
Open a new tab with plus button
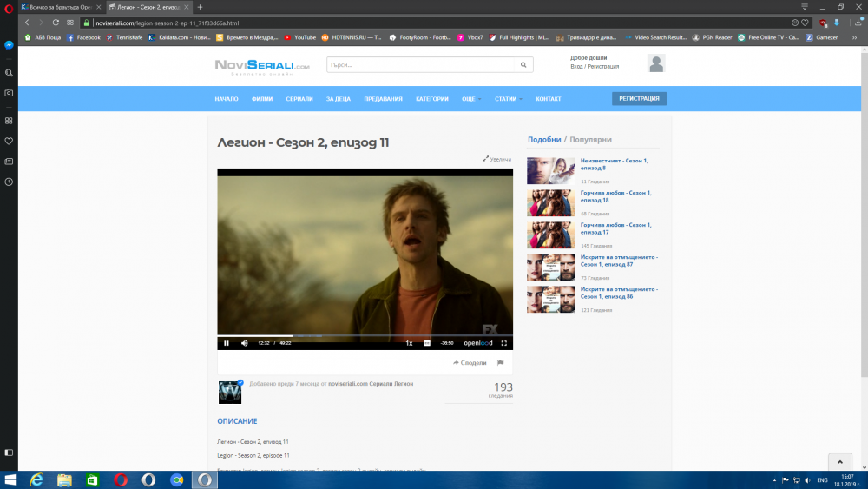point(200,7)
